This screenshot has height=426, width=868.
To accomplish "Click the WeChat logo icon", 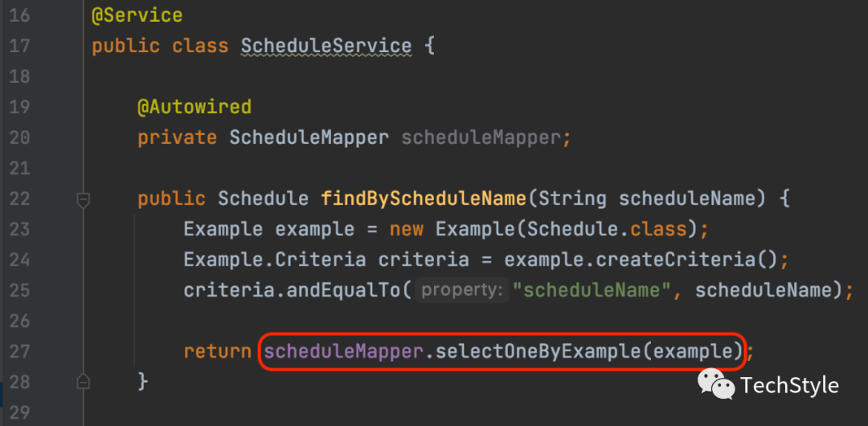I will [x=715, y=384].
